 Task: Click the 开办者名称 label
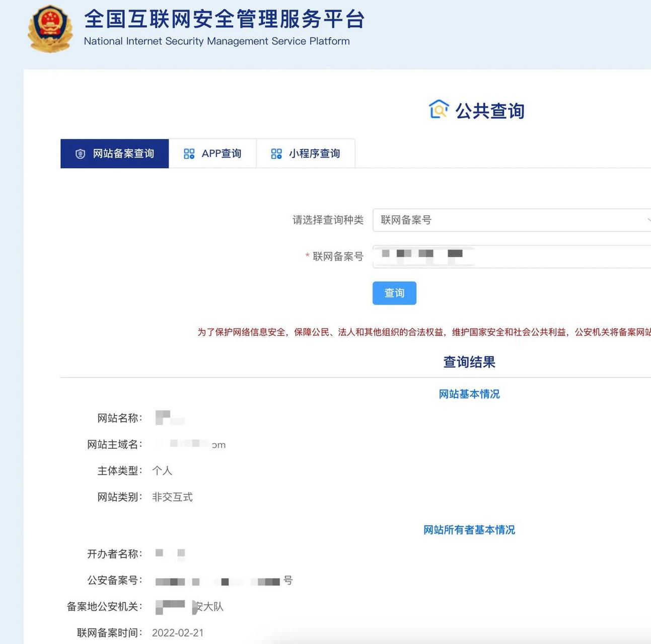pos(115,554)
